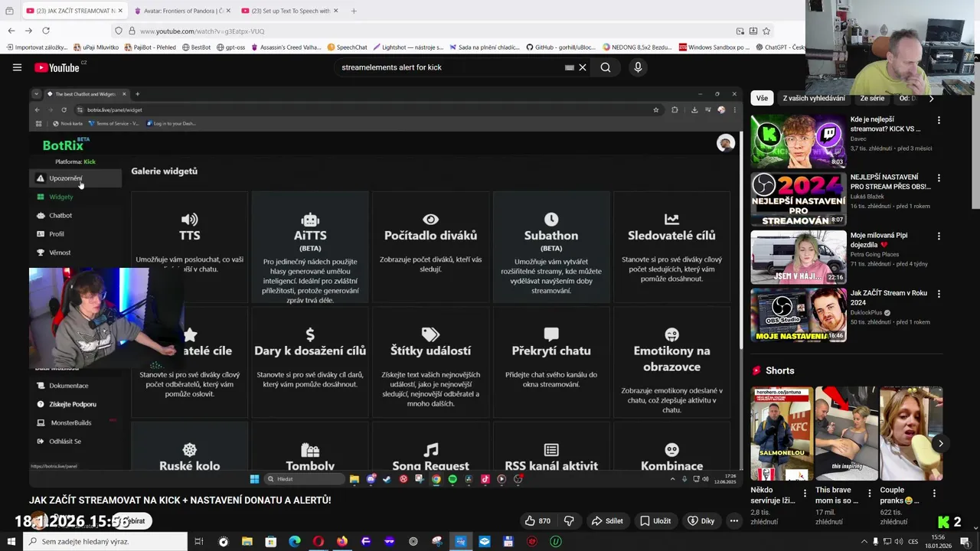Open Windows Start menu
Viewport: 980px width, 551px height.
coord(11,542)
